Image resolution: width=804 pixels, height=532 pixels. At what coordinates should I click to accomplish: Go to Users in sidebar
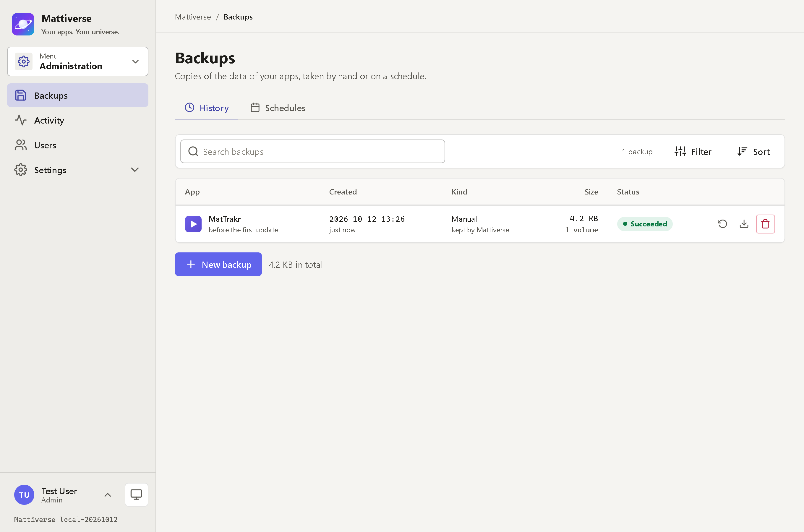[78, 145]
